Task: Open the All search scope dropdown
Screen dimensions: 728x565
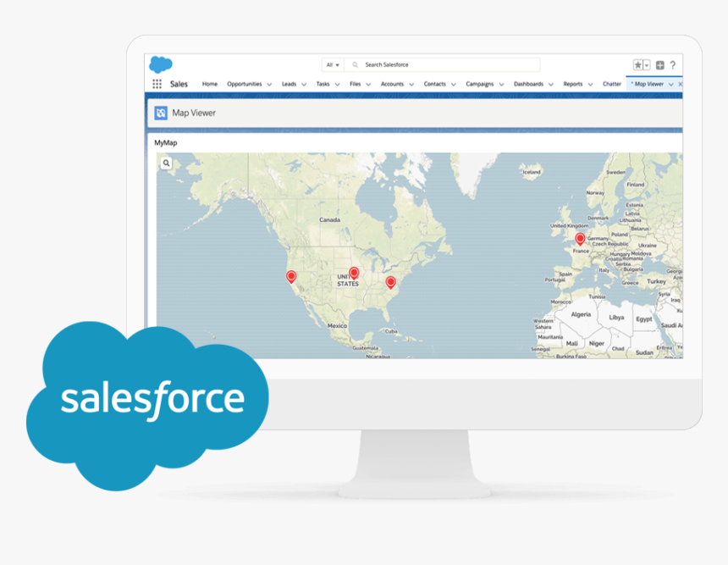Action: coord(333,65)
